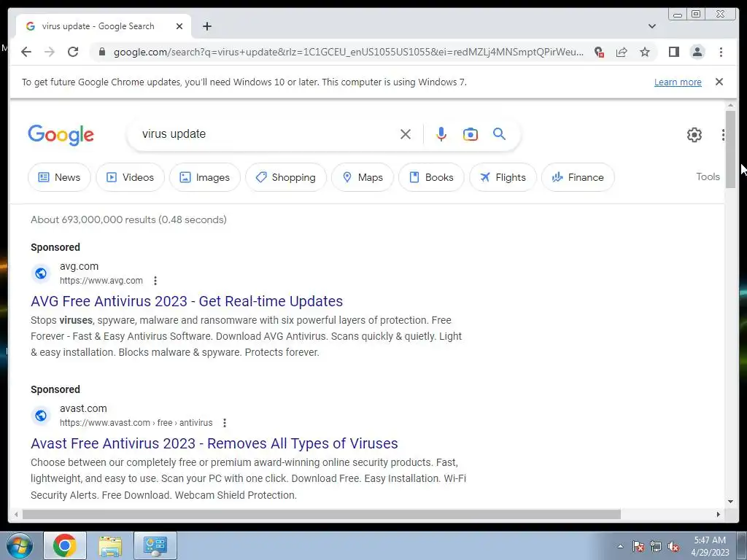The width and height of the screenshot is (747, 560).
Task: Click the address bar URL
Action: coord(348,52)
